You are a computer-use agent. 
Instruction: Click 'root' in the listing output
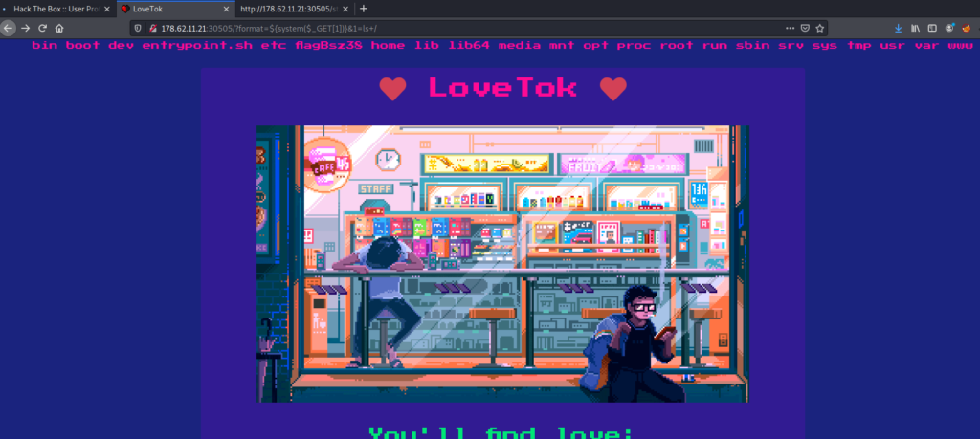coord(677,46)
